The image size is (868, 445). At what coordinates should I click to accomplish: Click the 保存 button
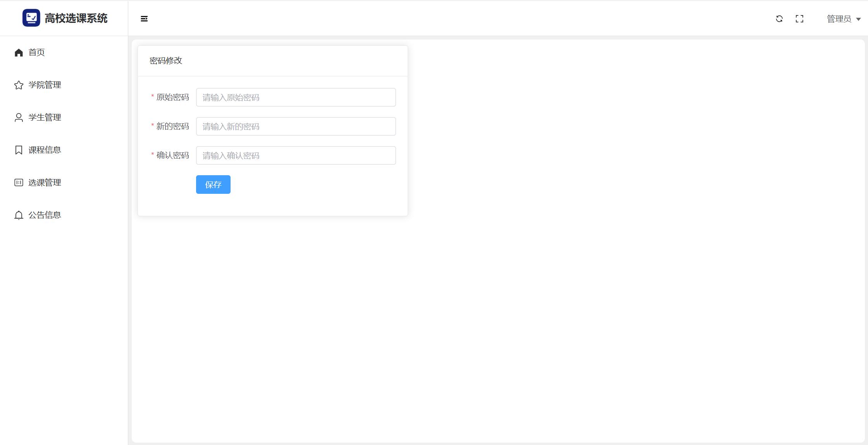tap(213, 185)
